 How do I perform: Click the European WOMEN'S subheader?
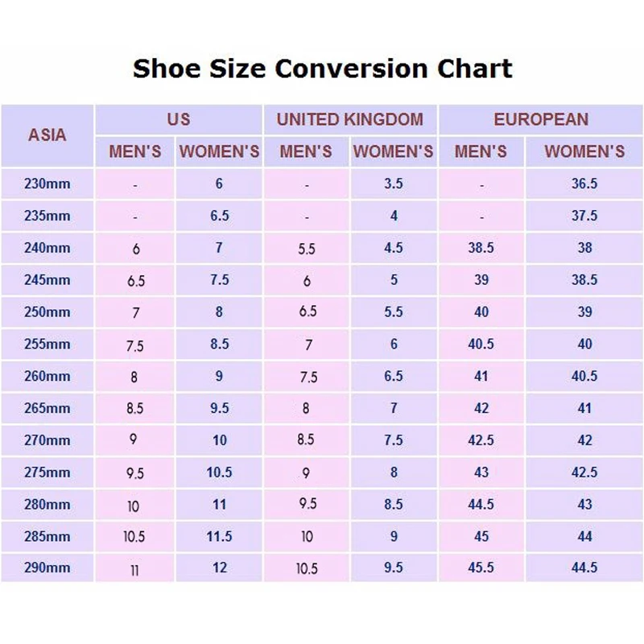pyautogui.click(x=584, y=151)
